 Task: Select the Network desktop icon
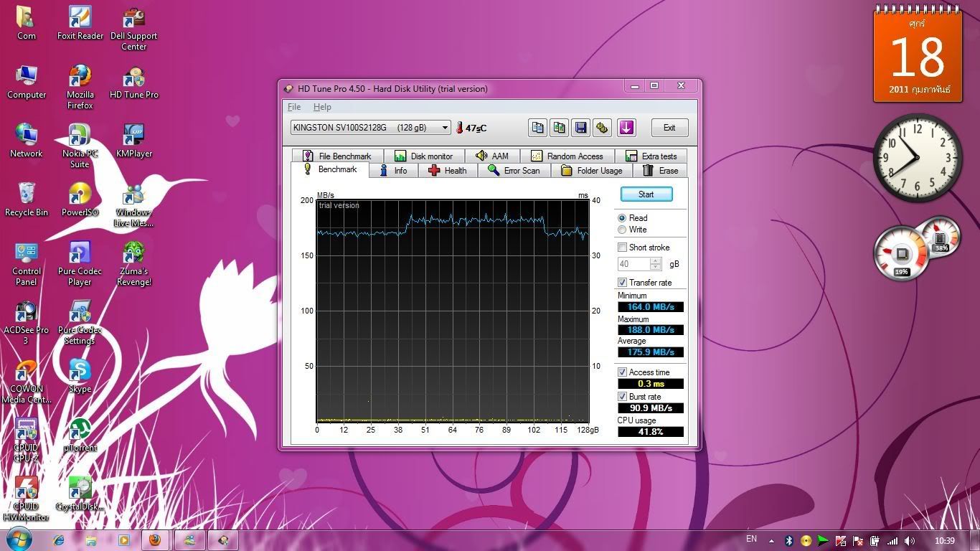(x=27, y=141)
